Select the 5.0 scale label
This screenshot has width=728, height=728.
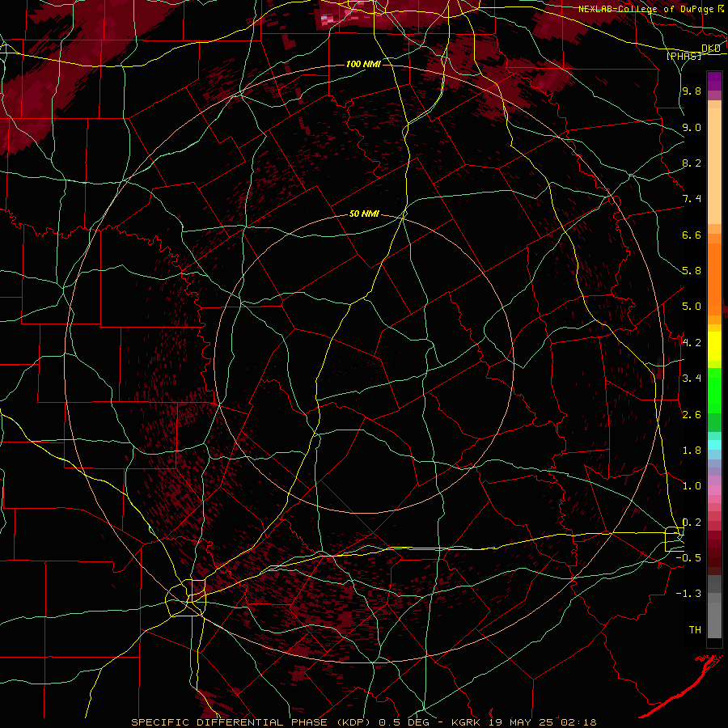(692, 307)
